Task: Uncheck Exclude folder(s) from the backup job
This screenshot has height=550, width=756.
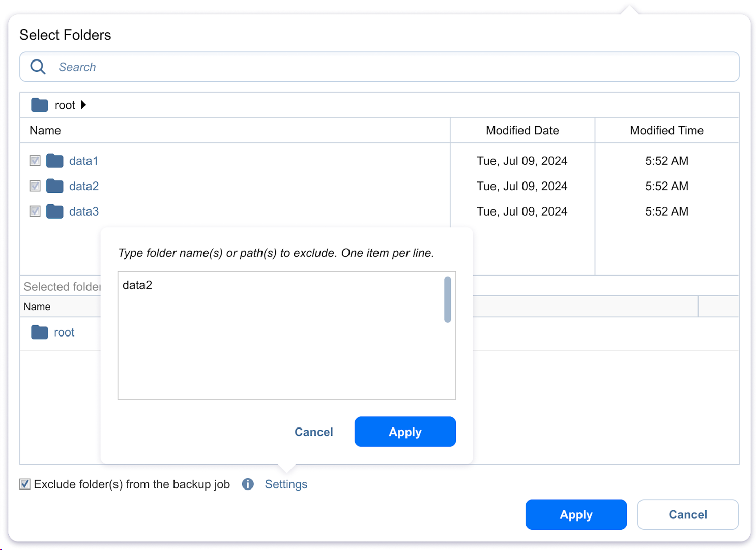Action: 25,484
